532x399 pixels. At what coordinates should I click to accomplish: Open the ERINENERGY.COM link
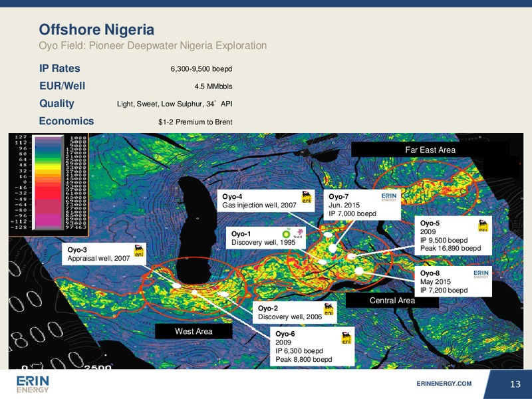(x=444, y=384)
